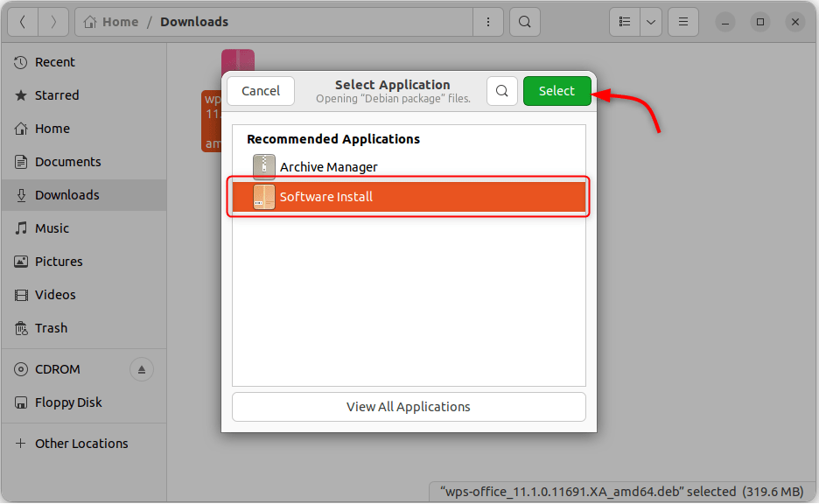The height and width of the screenshot is (504, 819).
Task: Open Downloads in the sidebar
Action: 84,195
